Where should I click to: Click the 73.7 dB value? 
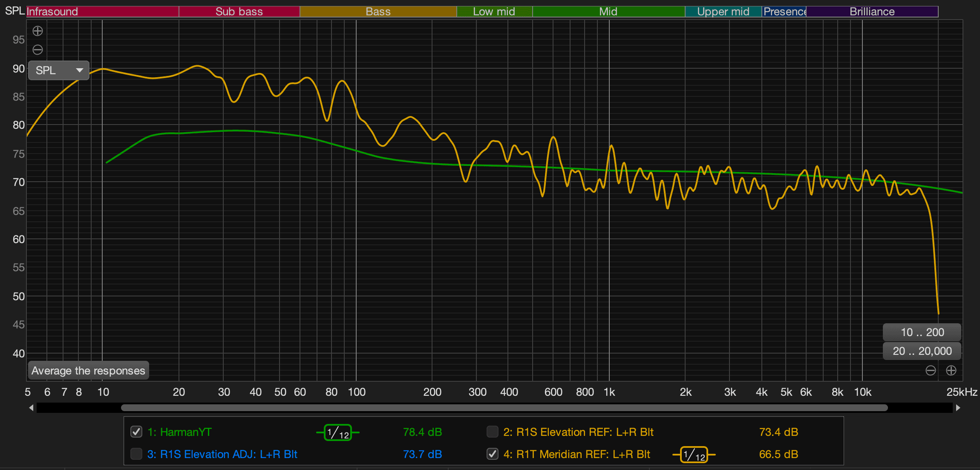pyautogui.click(x=422, y=454)
